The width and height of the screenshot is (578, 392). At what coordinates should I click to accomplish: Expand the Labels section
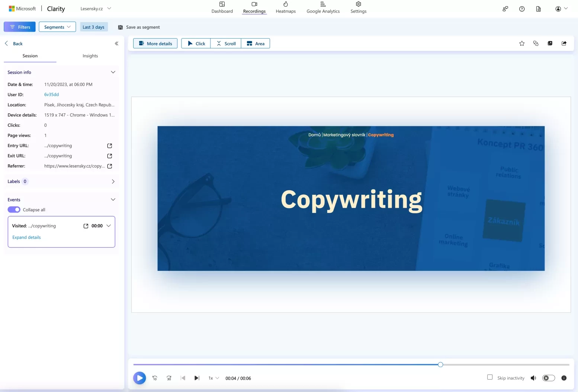click(113, 181)
